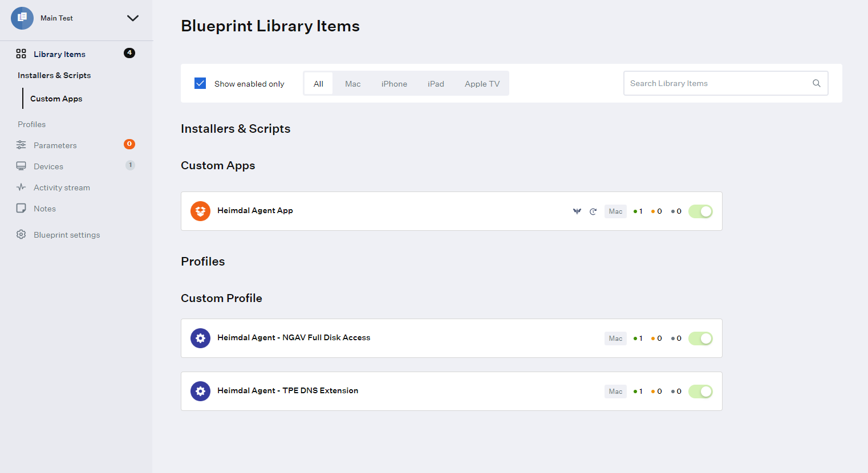
Task: Click the search magnifier icon
Action: coord(817,83)
